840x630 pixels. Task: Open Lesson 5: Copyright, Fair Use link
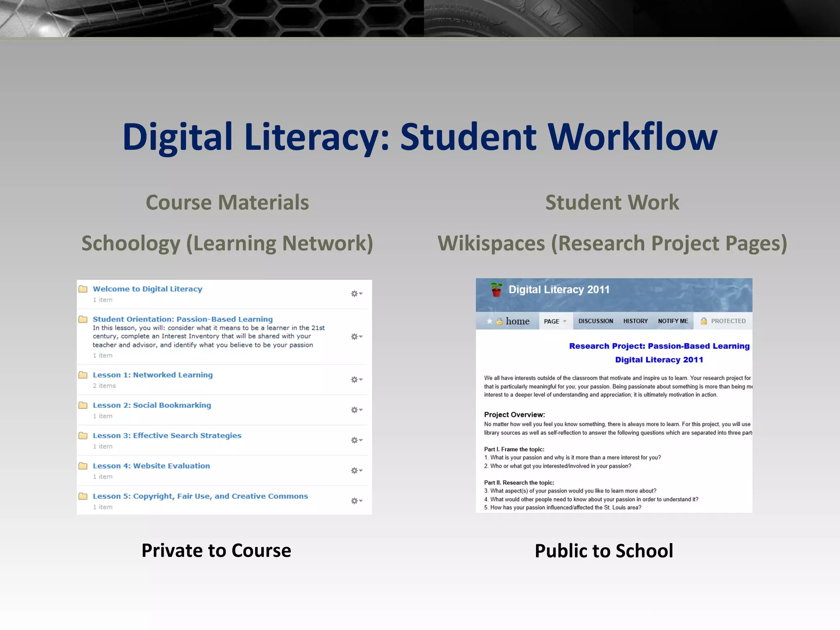coord(200,496)
